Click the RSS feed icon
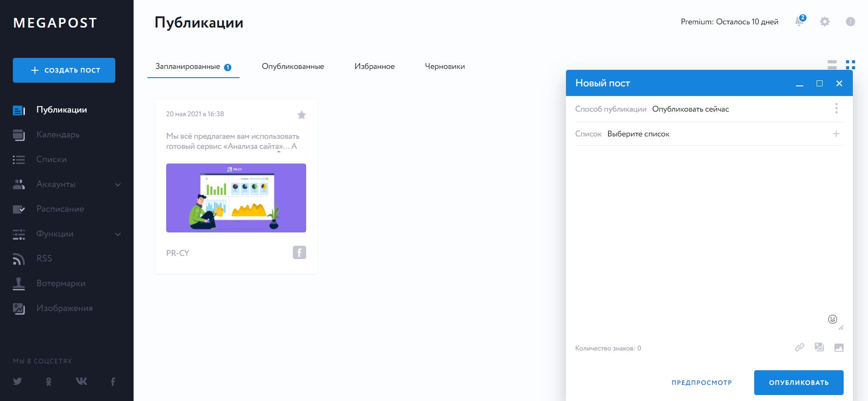 click(19, 259)
